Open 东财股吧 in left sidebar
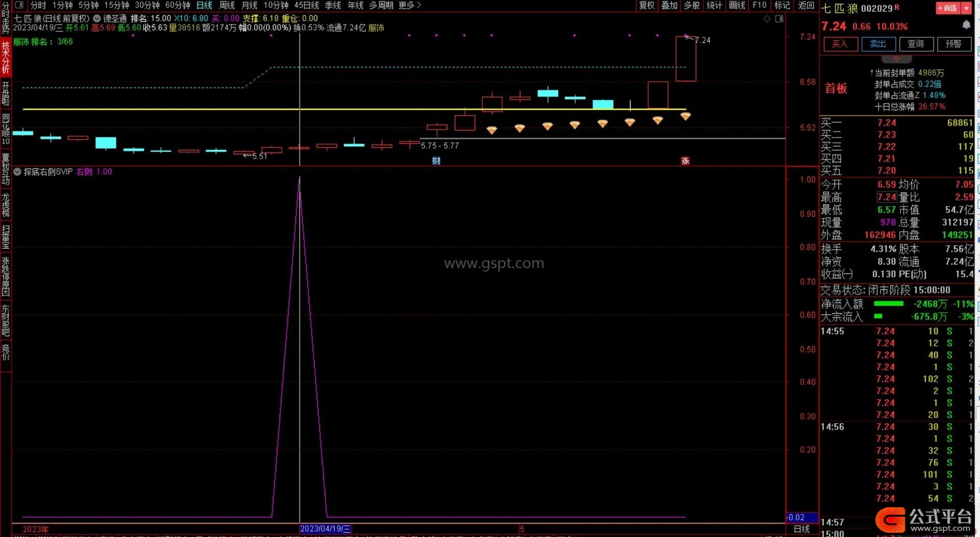The height and width of the screenshot is (537, 980). click(x=6, y=320)
